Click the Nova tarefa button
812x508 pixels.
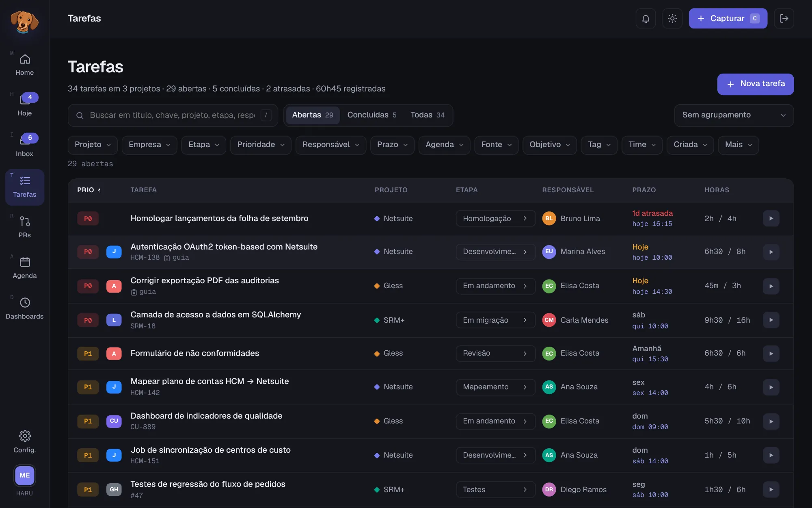click(x=755, y=84)
